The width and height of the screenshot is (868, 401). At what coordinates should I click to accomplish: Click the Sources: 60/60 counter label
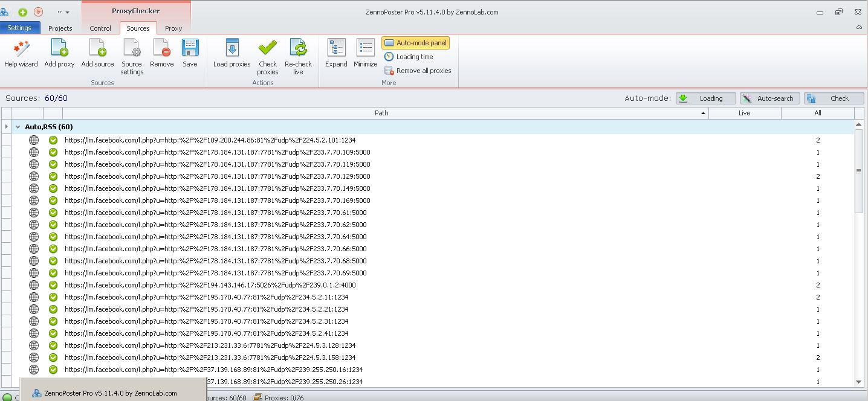coord(37,98)
